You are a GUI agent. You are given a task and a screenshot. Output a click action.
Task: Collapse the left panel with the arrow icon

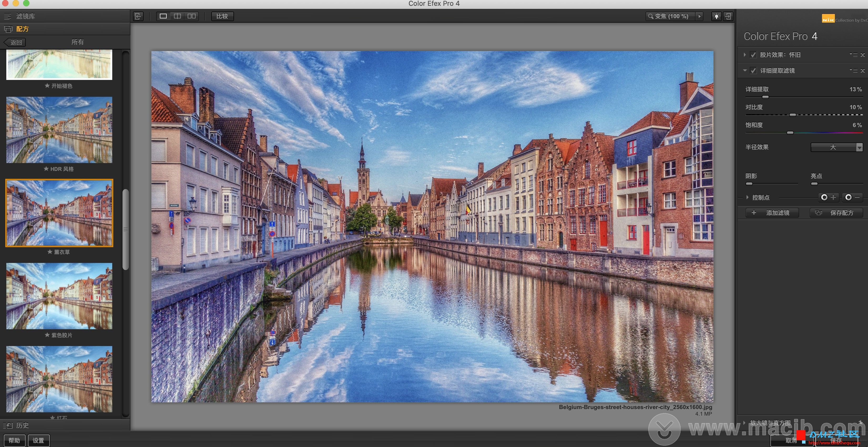tap(138, 16)
